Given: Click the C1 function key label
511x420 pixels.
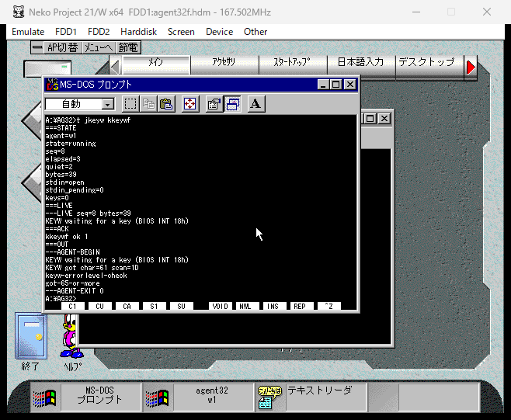Looking at the screenshot, I should pos(73,307).
